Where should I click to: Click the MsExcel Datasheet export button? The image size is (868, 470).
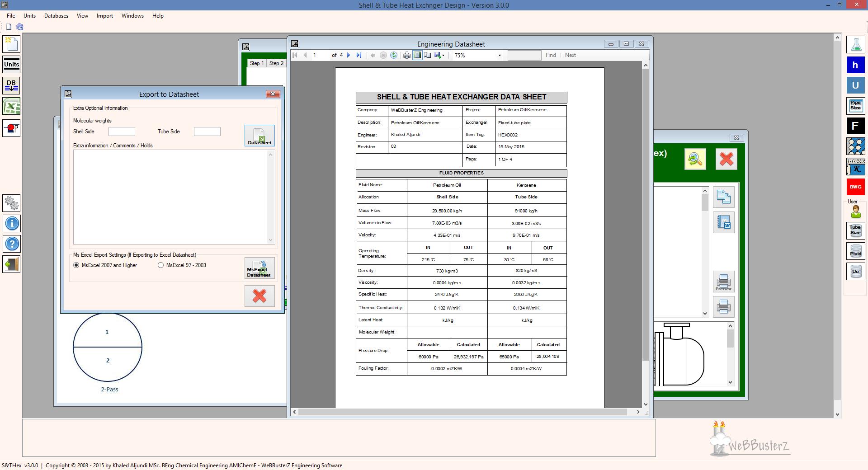coord(259,268)
